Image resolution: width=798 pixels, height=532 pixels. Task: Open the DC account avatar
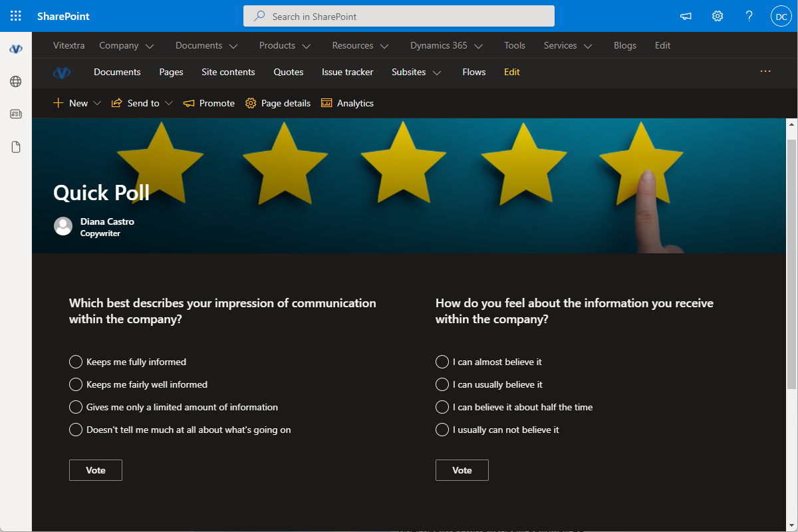[781, 16]
